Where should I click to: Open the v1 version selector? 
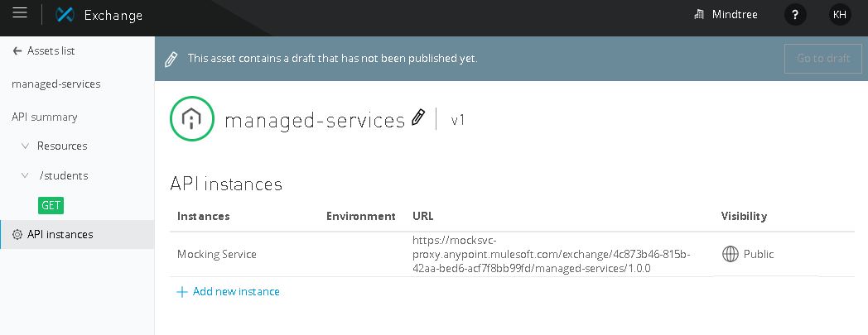coord(458,120)
